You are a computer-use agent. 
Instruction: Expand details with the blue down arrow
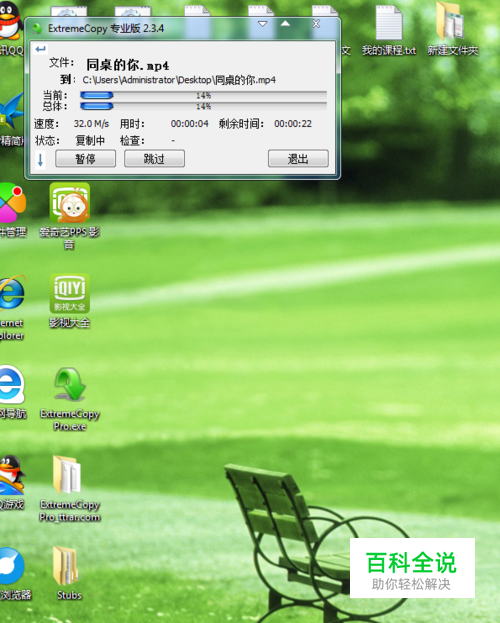[x=40, y=160]
